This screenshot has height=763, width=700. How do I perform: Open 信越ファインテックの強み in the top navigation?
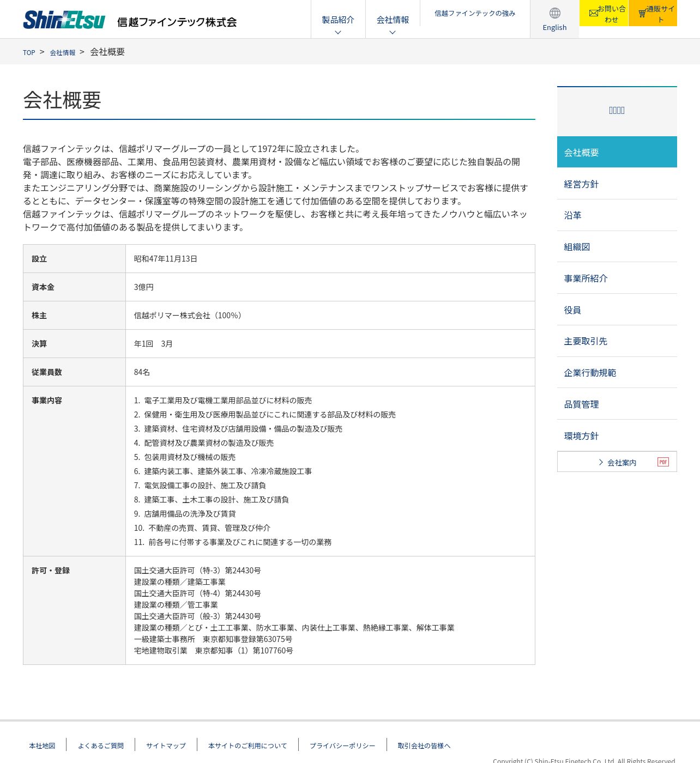(x=475, y=13)
